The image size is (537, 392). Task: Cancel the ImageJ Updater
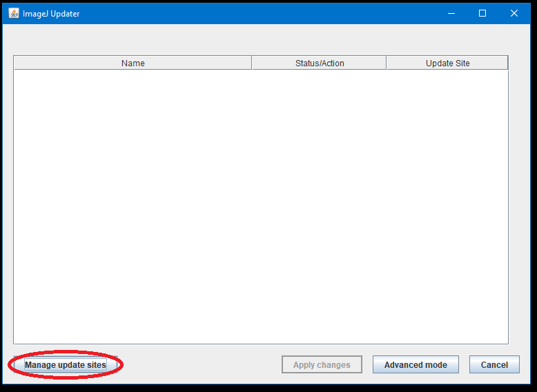point(494,364)
